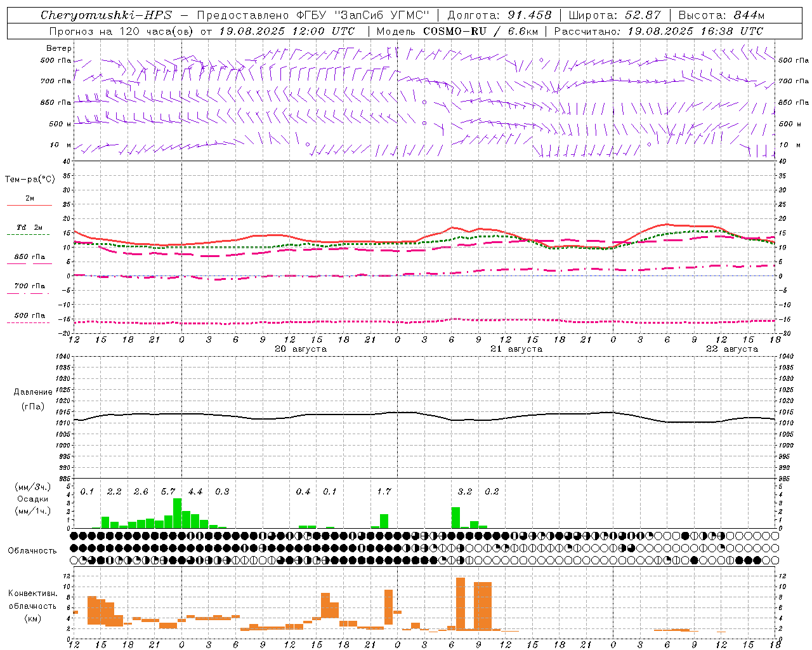Click the dashed 700 гПа temperature legend entry
This screenshot has width=812, height=650.
point(29,289)
